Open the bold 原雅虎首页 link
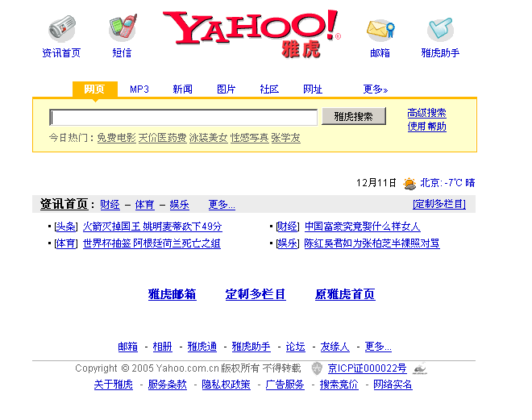The width and height of the screenshot is (532, 420). 345,294
